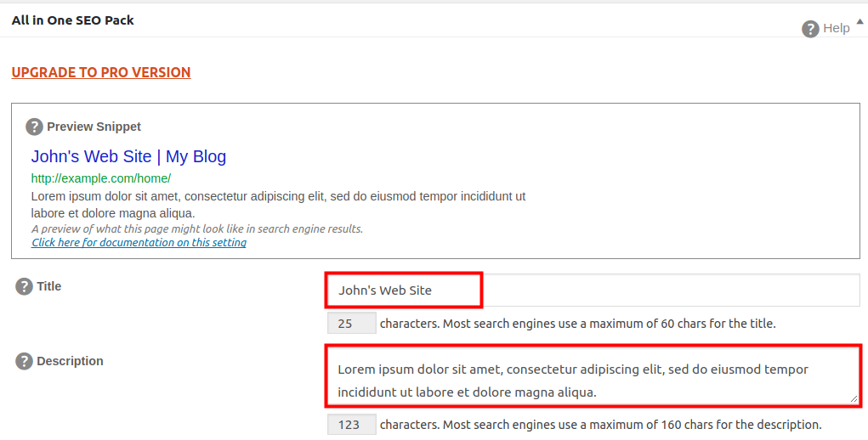Click the Upgrade to Pro Version link

click(x=101, y=72)
